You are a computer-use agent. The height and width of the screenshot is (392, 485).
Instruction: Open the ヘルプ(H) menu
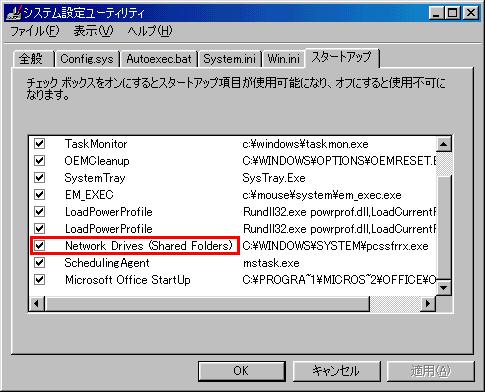(150, 31)
